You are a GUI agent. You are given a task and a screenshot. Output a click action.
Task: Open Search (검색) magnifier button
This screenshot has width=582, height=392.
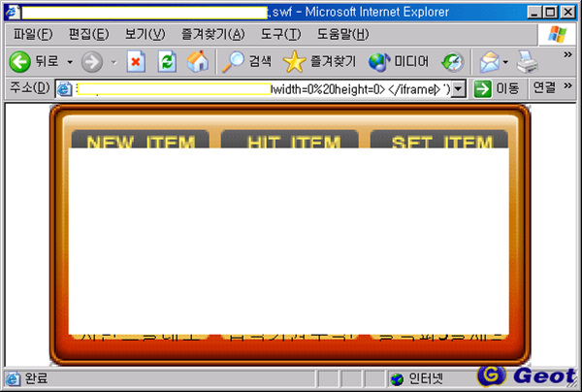click(x=247, y=62)
